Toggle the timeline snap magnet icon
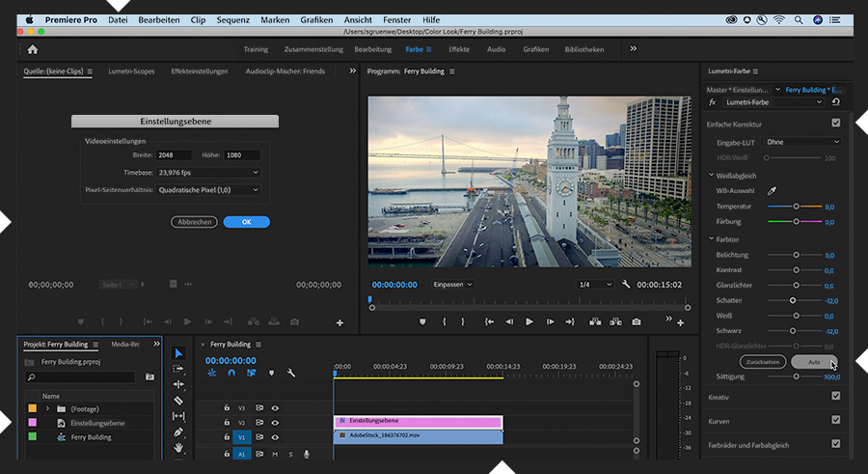This screenshot has height=474, width=868. [x=231, y=373]
